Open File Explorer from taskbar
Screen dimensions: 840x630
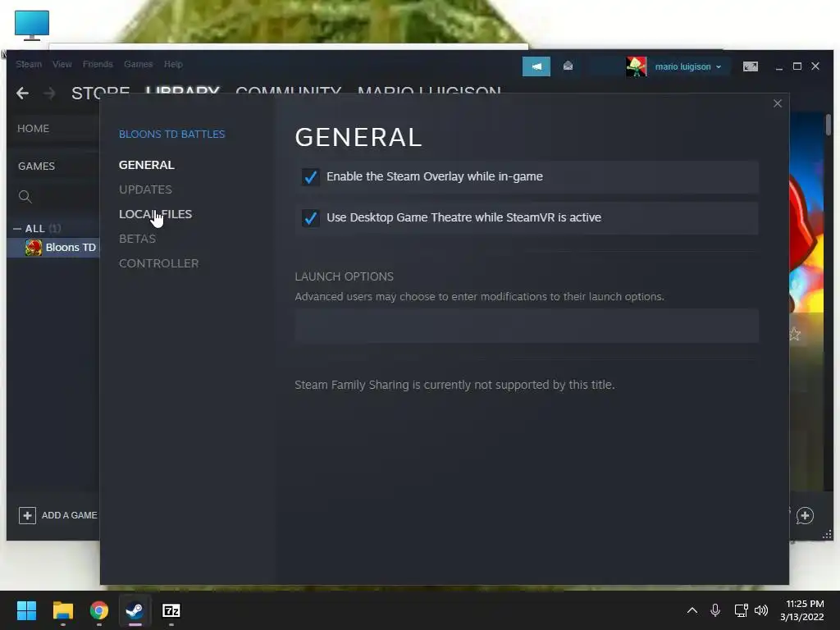point(62,610)
